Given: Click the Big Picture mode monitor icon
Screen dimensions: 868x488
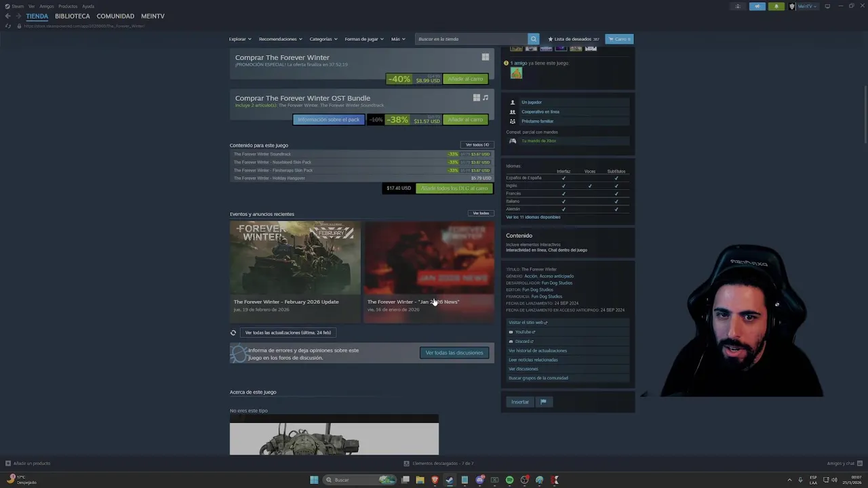Looking at the screenshot, I should click(827, 6).
